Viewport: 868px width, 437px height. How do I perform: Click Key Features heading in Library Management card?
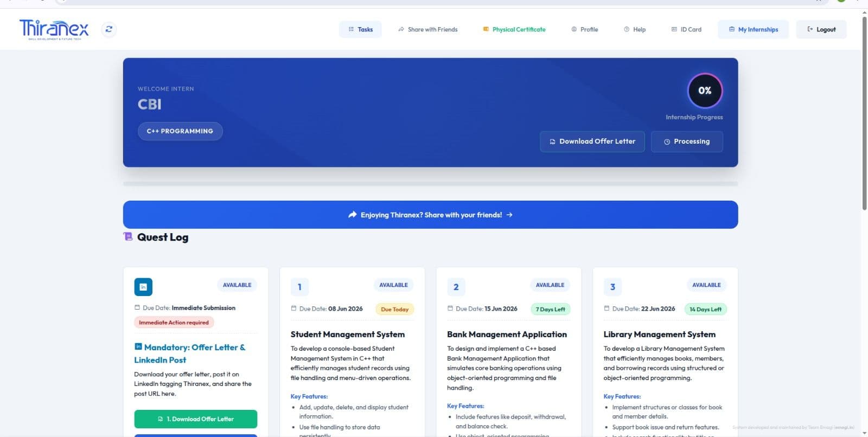(x=622, y=396)
